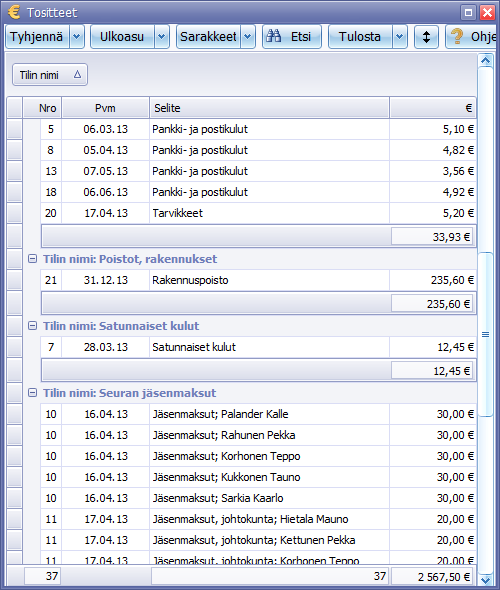The image size is (500, 590).
Task: Select the Tarvikkeet cell
Action: tap(269, 213)
